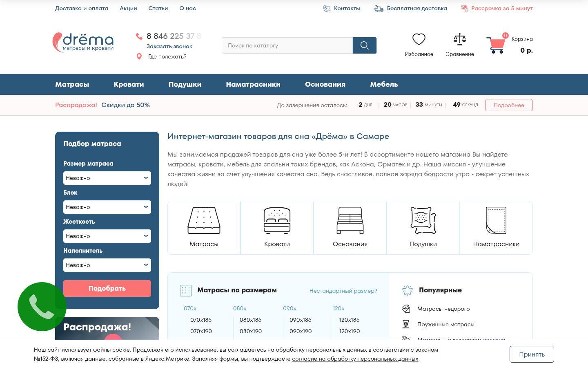Screen dimensions: 588x368
Task: Click the Матрасы mattress category icon
Action: (x=204, y=220)
